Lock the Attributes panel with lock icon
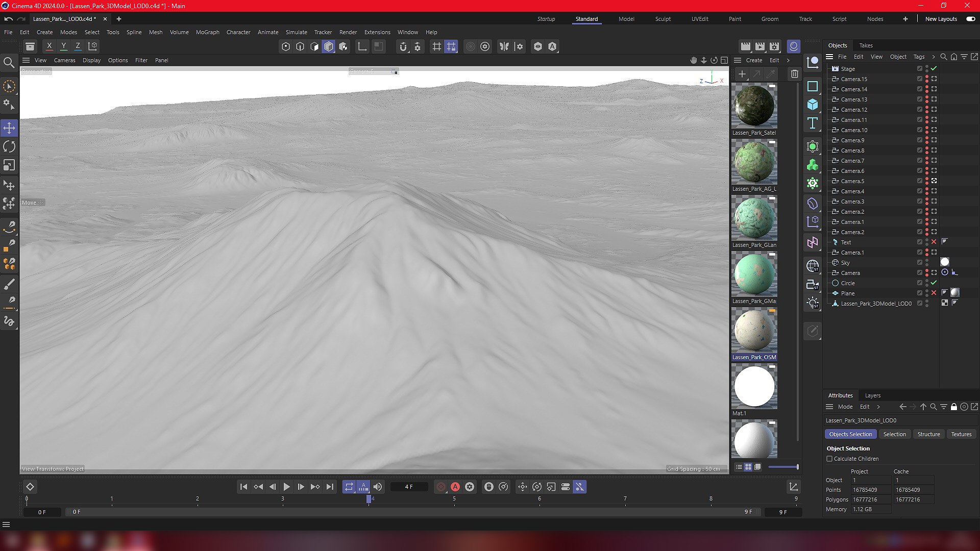This screenshot has height=551, width=980. click(953, 407)
